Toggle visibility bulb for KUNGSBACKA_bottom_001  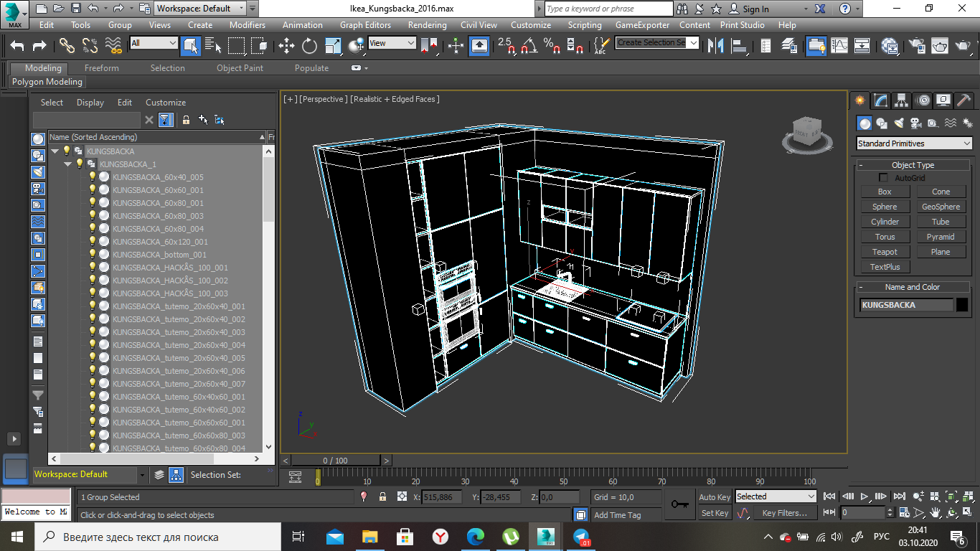pyautogui.click(x=92, y=254)
